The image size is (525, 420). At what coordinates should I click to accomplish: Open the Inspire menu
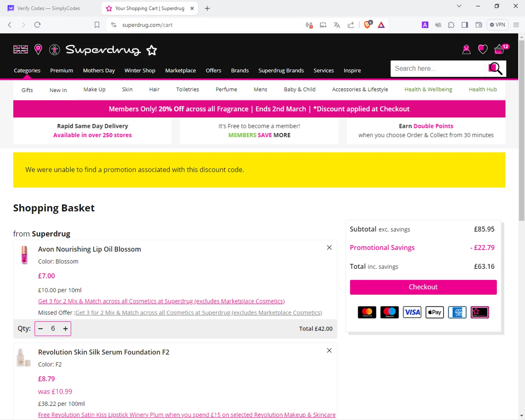point(352,70)
